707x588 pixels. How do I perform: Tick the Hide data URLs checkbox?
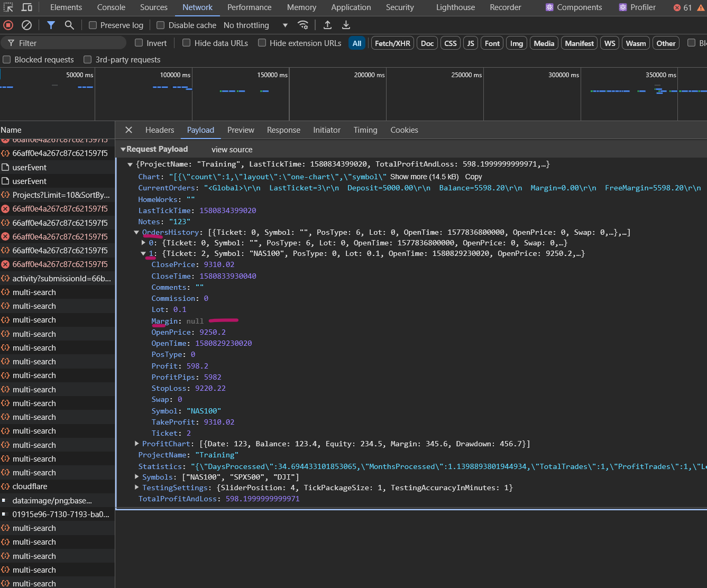[187, 43]
